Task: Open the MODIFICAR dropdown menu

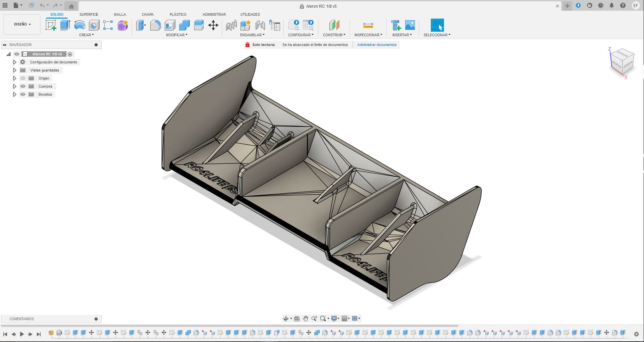Action: pos(176,35)
